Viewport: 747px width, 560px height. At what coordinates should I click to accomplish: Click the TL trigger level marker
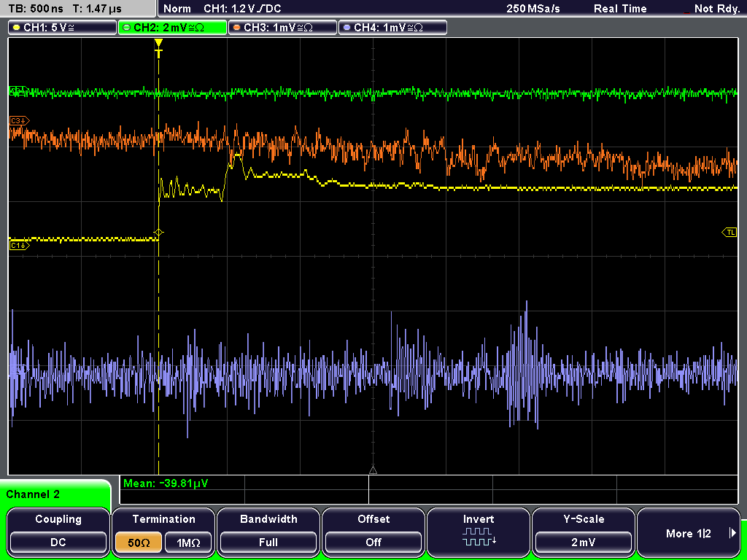(729, 233)
